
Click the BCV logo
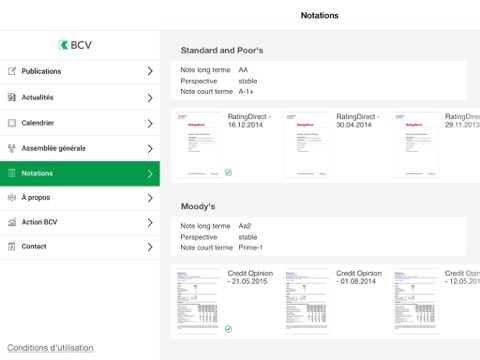[75, 45]
